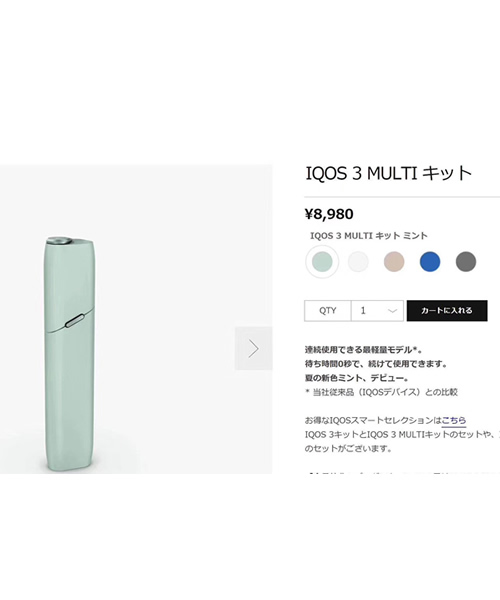500x600 pixels.
Task: Click the IQOSスマートセレクション text line
Action: (x=385, y=420)
